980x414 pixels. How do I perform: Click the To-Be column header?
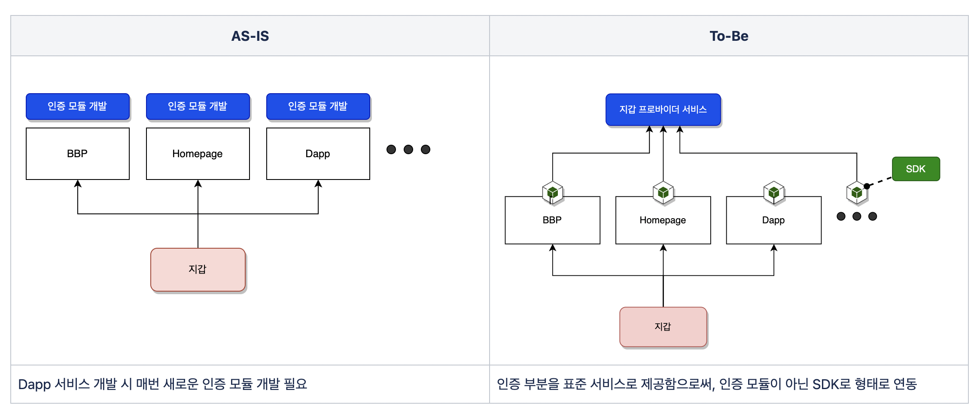(729, 36)
